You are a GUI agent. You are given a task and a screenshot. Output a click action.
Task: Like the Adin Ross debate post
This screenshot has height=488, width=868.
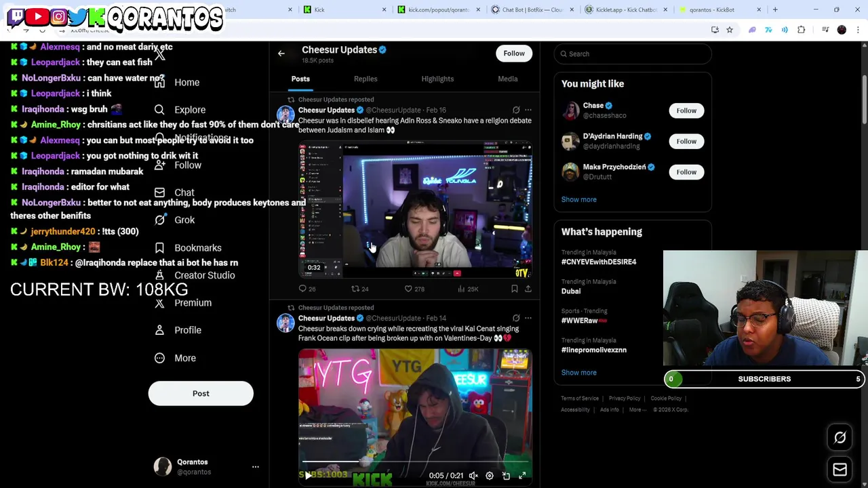414,289
